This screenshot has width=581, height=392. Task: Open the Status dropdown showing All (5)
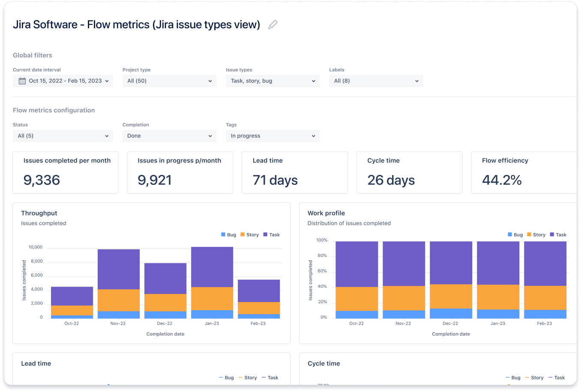(63, 135)
